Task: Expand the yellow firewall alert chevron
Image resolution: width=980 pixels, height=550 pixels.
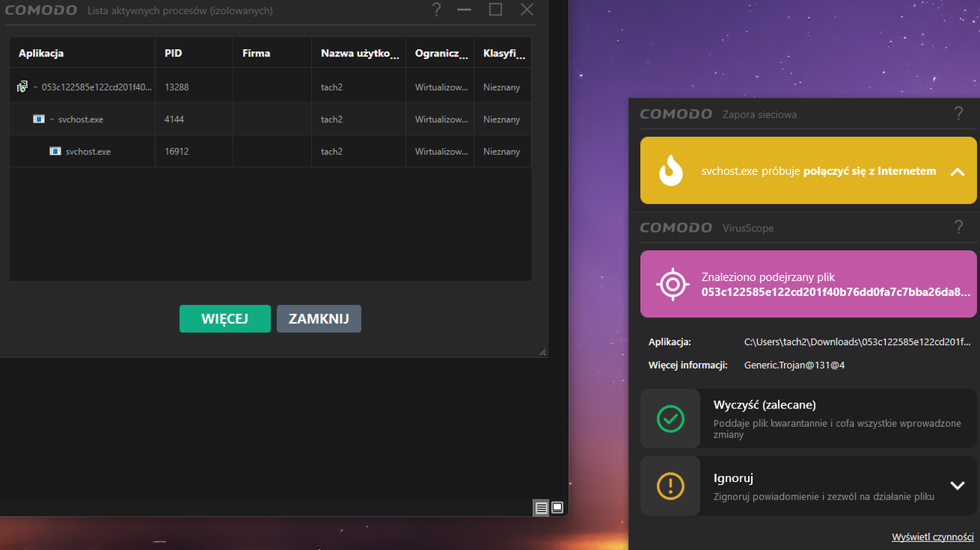Action: 957,171
